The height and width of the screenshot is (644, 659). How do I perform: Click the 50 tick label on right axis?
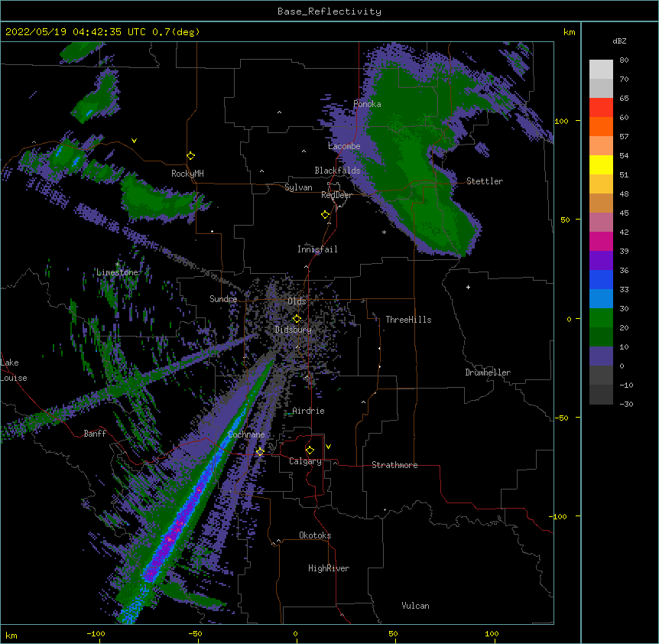(565, 220)
